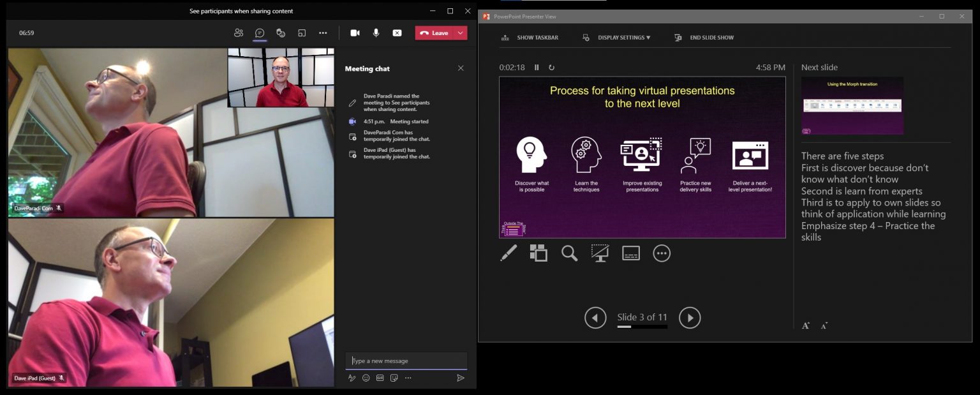Select the Pen tool in Presenter View

[507, 253]
